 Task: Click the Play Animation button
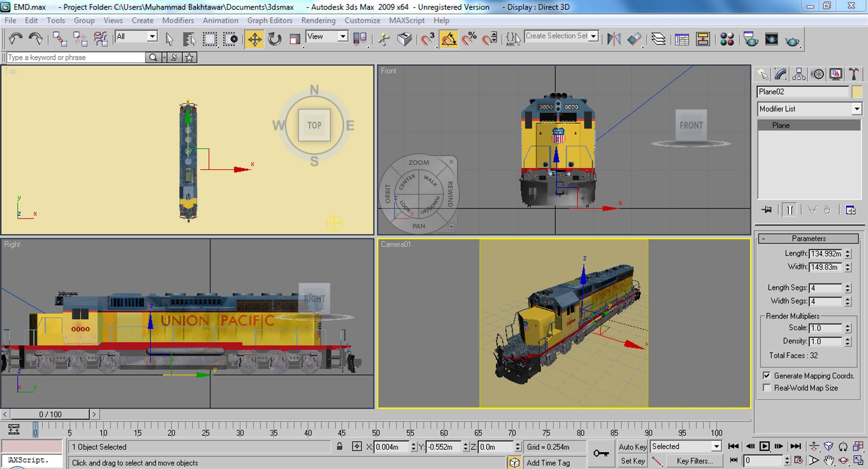click(x=764, y=446)
